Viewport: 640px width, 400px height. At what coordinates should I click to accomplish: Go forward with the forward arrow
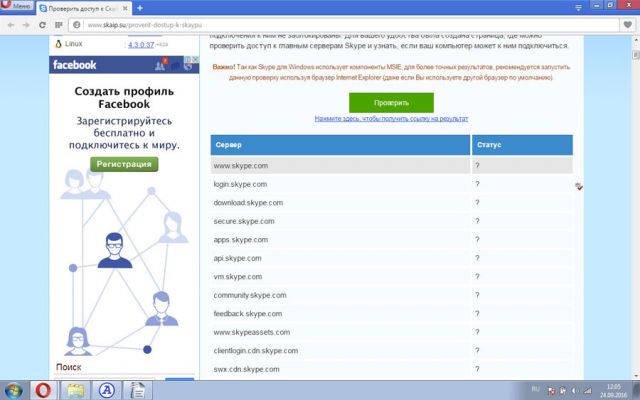tap(26, 25)
